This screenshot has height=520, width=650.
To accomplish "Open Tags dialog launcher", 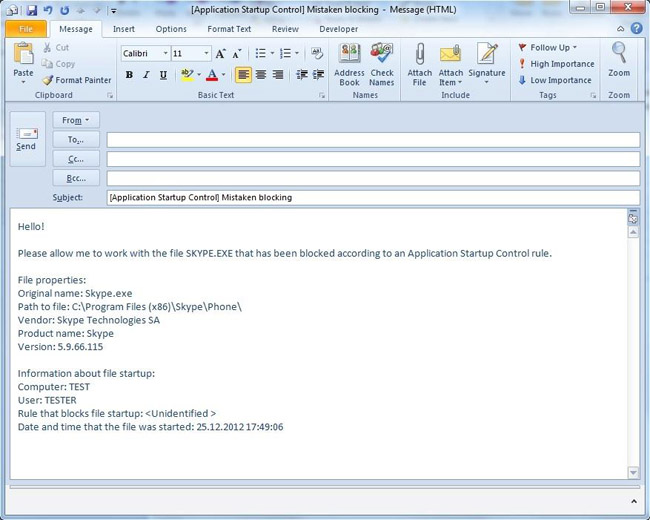I will [x=593, y=95].
